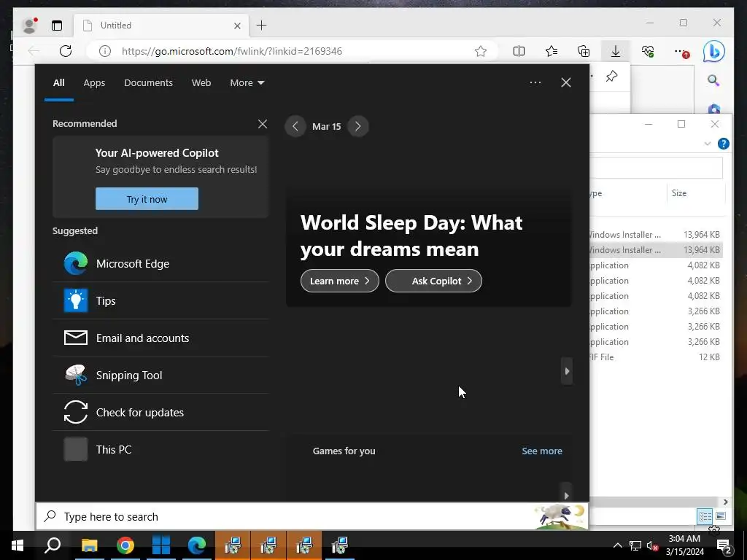Image resolution: width=747 pixels, height=560 pixels.
Task: Open Bing Copilot sidebar icon
Action: click(714, 52)
